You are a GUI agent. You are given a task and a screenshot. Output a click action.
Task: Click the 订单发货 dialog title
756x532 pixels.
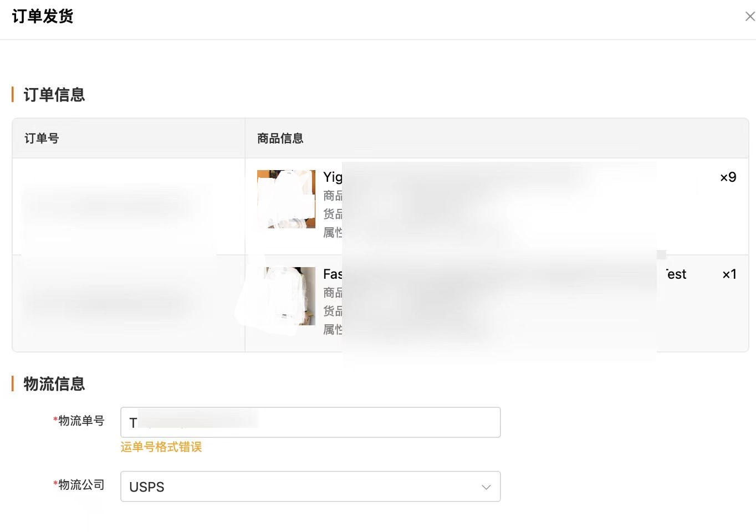pyautogui.click(x=43, y=17)
